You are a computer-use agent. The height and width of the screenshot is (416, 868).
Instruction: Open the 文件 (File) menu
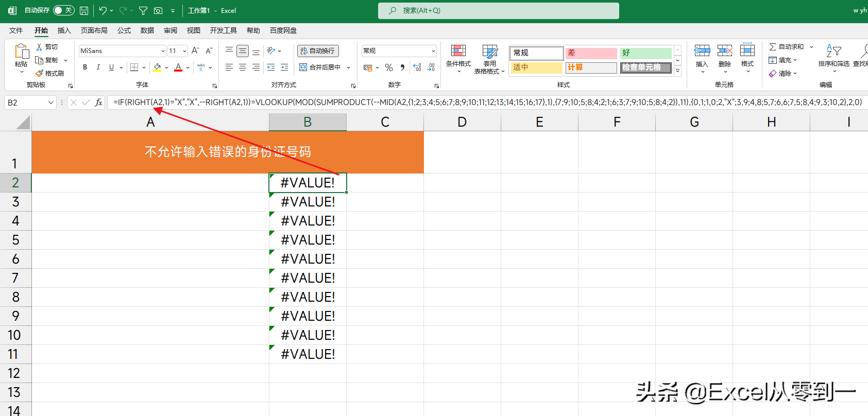tap(16, 30)
